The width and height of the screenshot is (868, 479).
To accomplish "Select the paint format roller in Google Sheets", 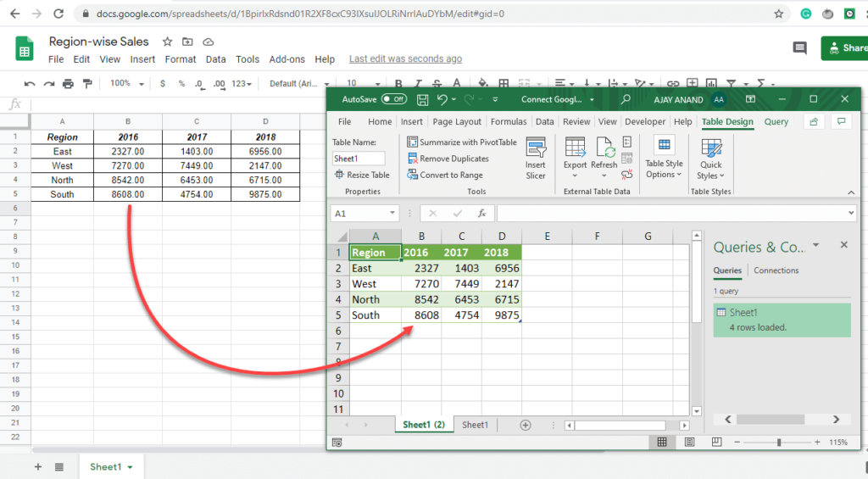I will 87,84.
